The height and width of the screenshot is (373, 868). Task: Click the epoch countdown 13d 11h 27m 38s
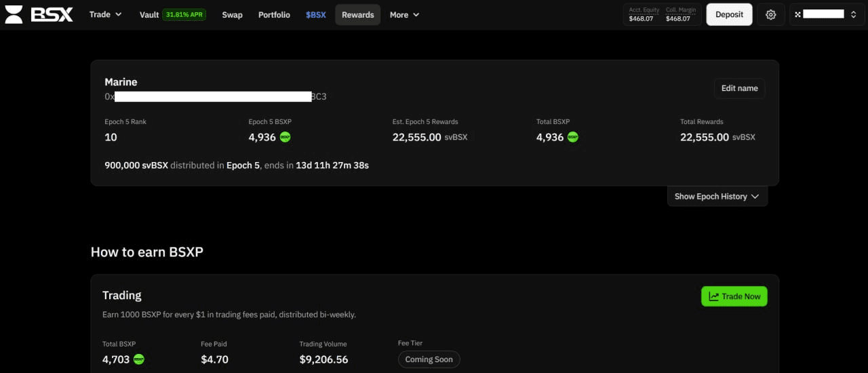point(332,165)
